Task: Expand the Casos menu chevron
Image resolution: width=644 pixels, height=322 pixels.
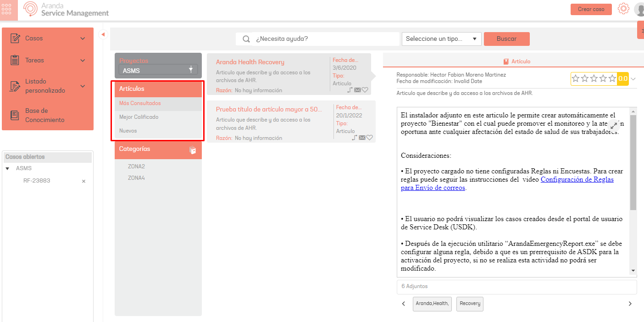Action: pos(83,39)
